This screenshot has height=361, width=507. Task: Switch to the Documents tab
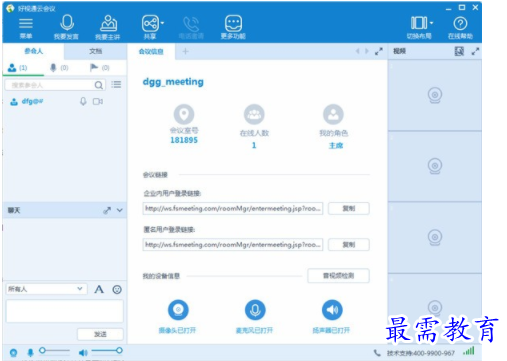[96, 51]
